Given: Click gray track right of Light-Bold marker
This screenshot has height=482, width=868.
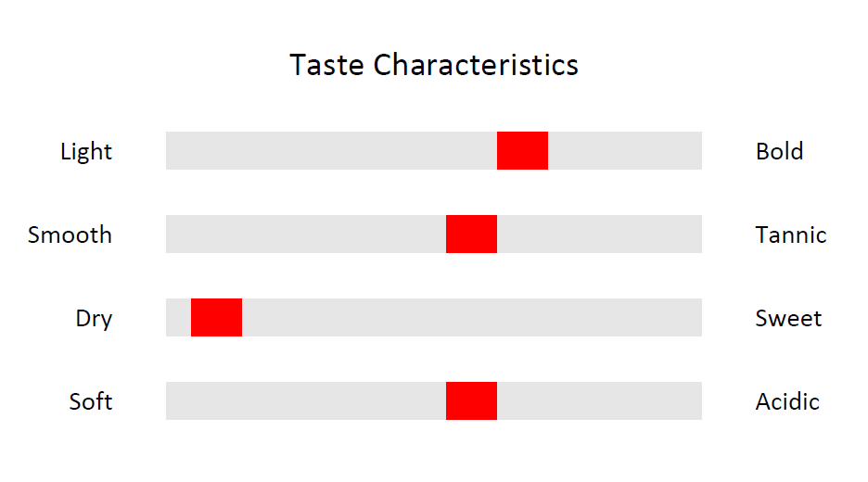Looking at the screenshot, I should coord(625,150).
